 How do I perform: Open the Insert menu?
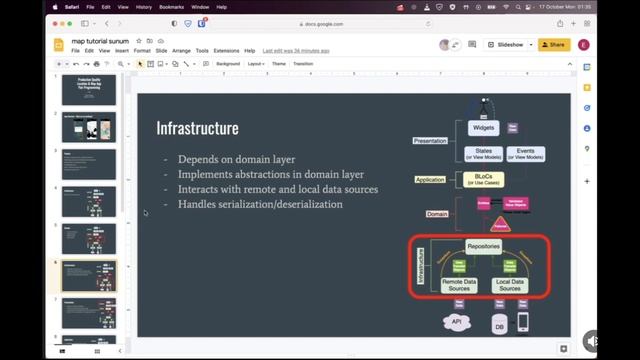coord(122,51)
